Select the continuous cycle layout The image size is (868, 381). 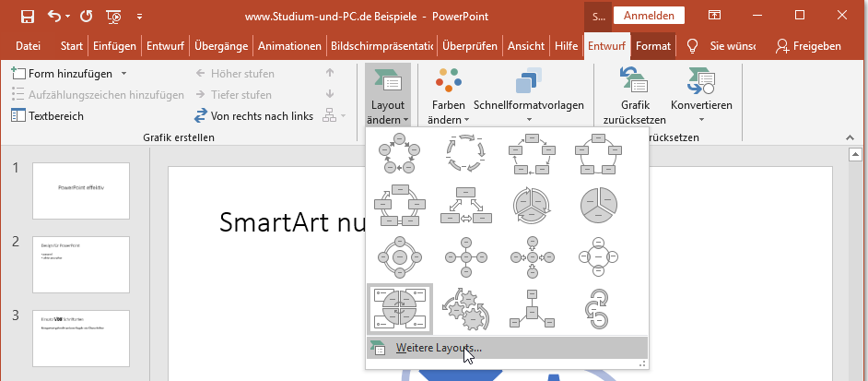tap(399, 205)
